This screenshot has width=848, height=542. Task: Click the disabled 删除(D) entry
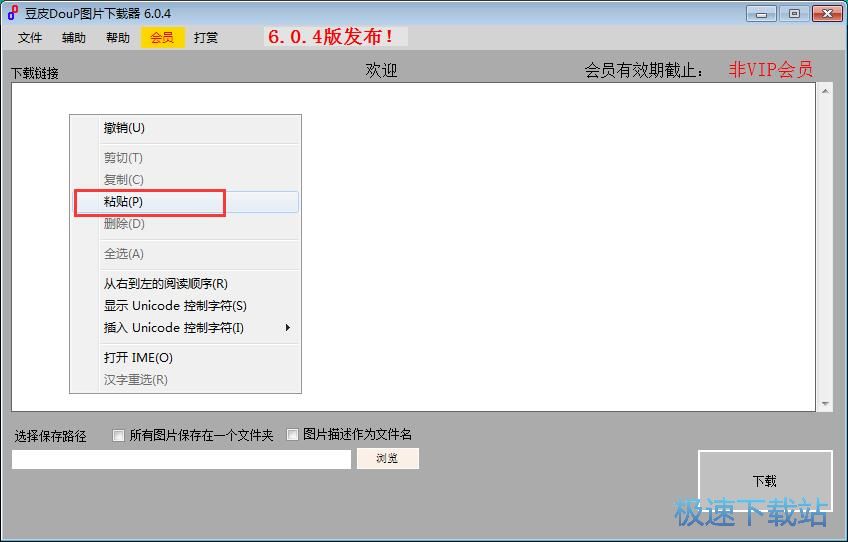[186, 224]
